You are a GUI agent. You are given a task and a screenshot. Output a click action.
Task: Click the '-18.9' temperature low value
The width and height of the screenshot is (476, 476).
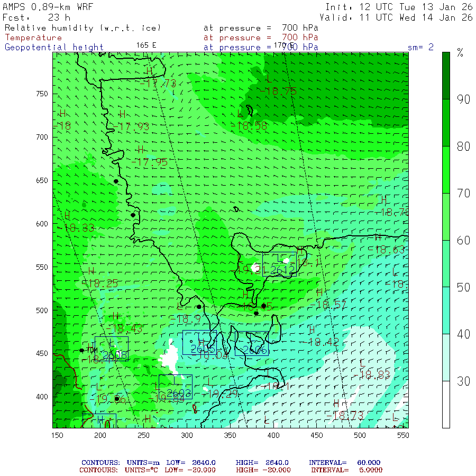186,319
